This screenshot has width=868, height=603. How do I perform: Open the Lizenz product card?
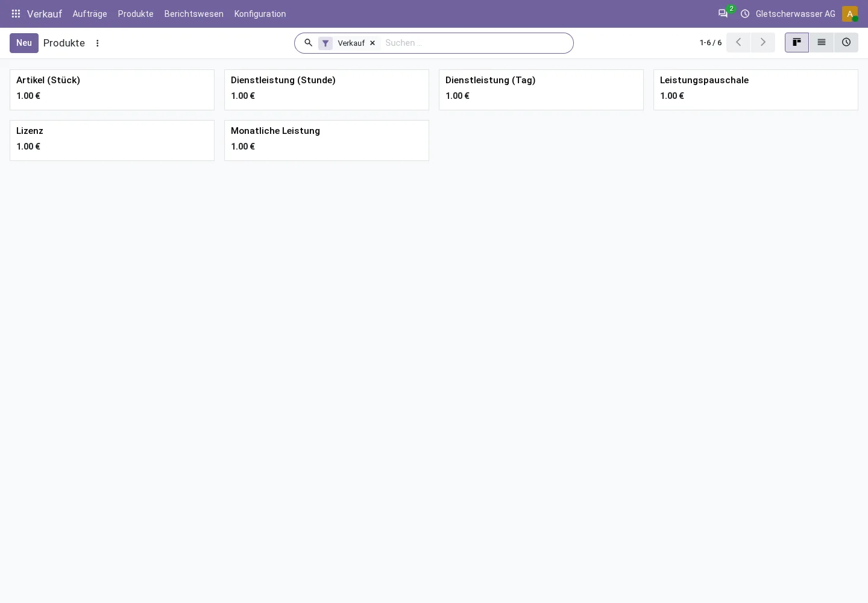click(x=112, y=140)
